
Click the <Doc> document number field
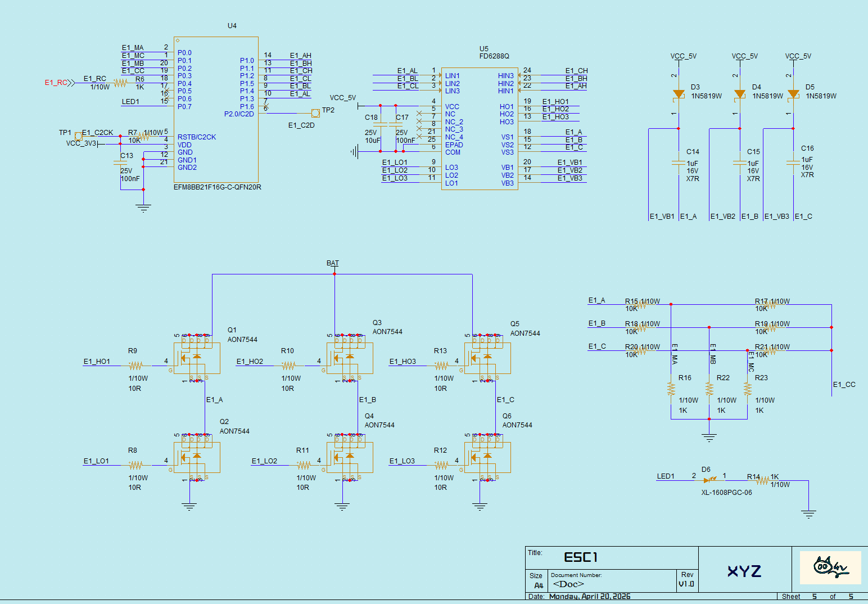pos(568,584)
